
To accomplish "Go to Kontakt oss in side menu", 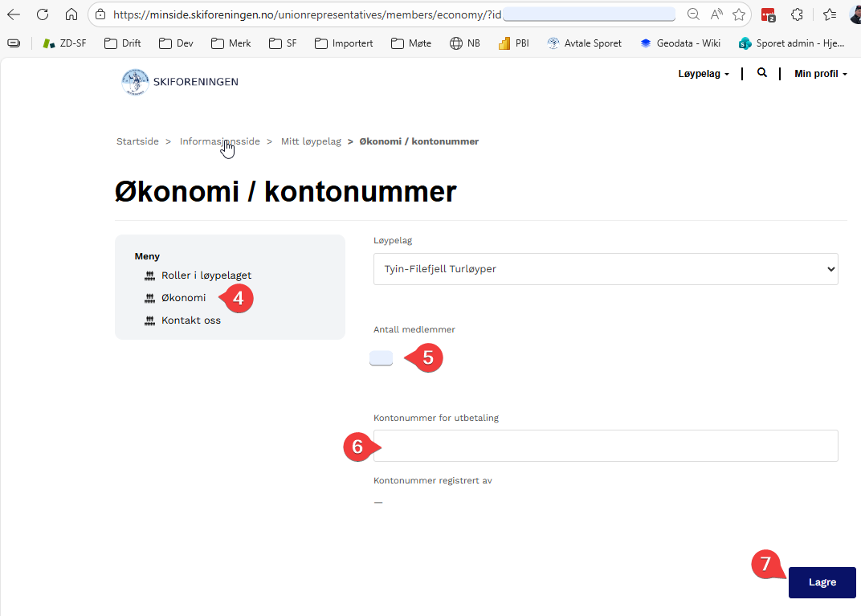I will 190,320.
